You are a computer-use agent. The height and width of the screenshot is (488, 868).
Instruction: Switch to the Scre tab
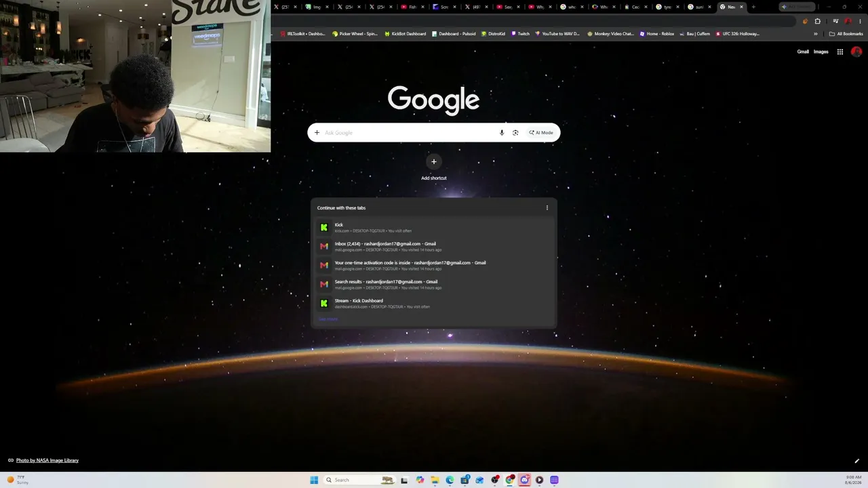[x=445, y=7]
